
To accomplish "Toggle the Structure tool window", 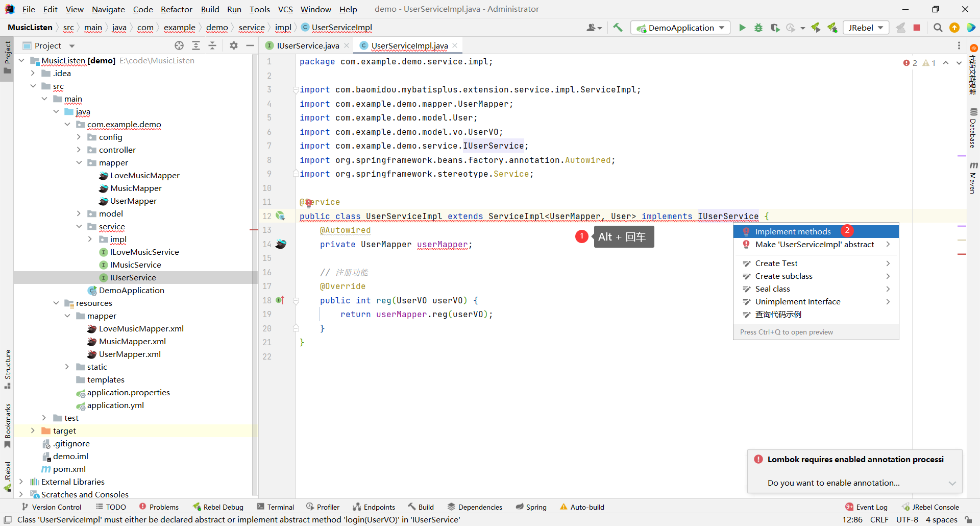I will (7, 368).
